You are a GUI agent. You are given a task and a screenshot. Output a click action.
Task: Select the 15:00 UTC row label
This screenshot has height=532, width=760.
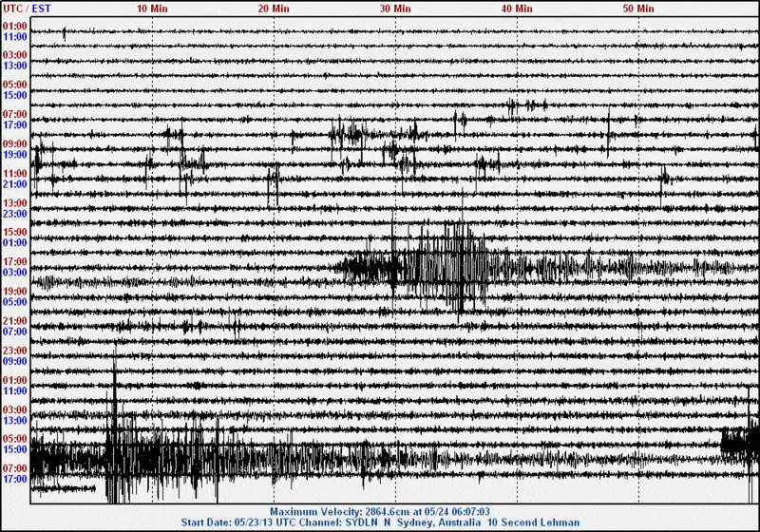click(x=14, y=232)
